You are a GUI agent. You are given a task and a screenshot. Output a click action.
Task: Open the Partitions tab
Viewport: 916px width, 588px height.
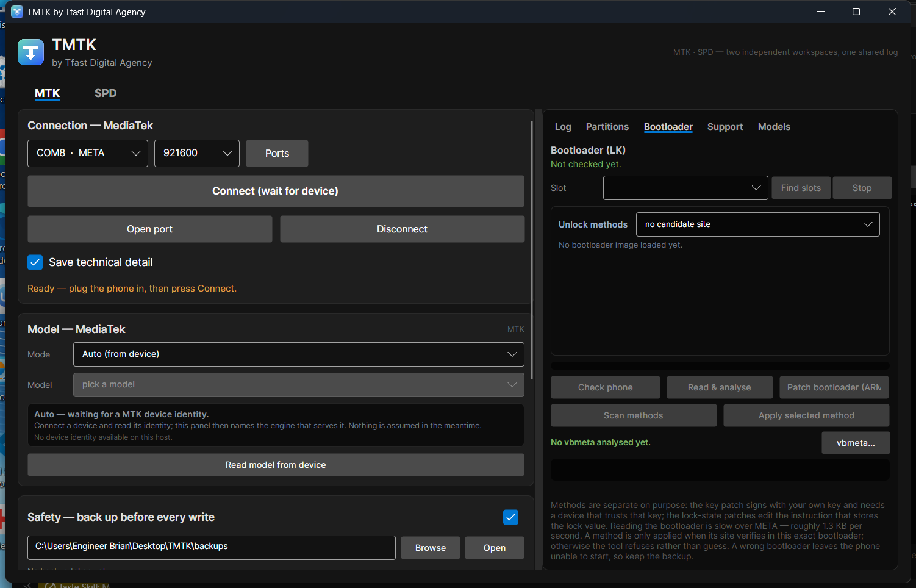click(607, 127)
